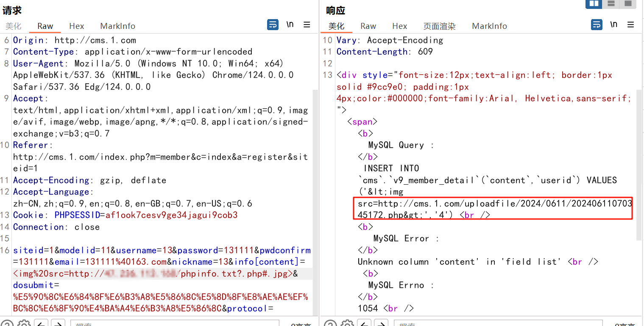Open the 美化 tab in the request panel
Image resolution: width=644 pixels, height=326 pixels.
click(13, 26)
